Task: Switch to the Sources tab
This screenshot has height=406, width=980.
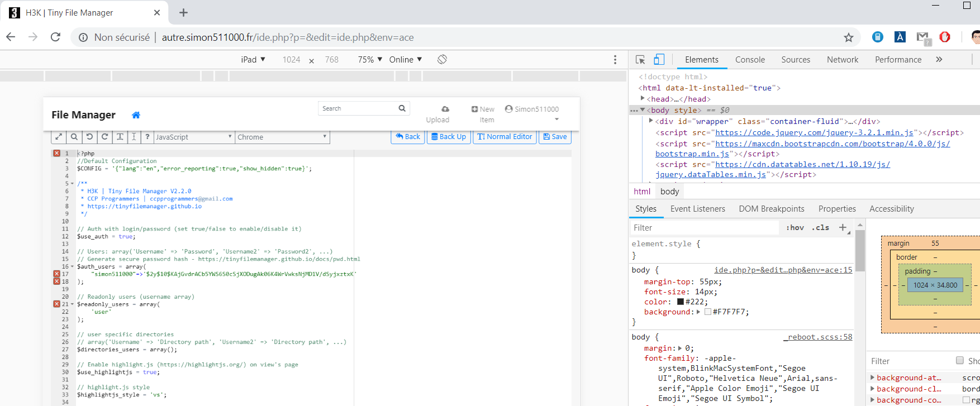Action: pyautogui.click(x=796, y=60)
